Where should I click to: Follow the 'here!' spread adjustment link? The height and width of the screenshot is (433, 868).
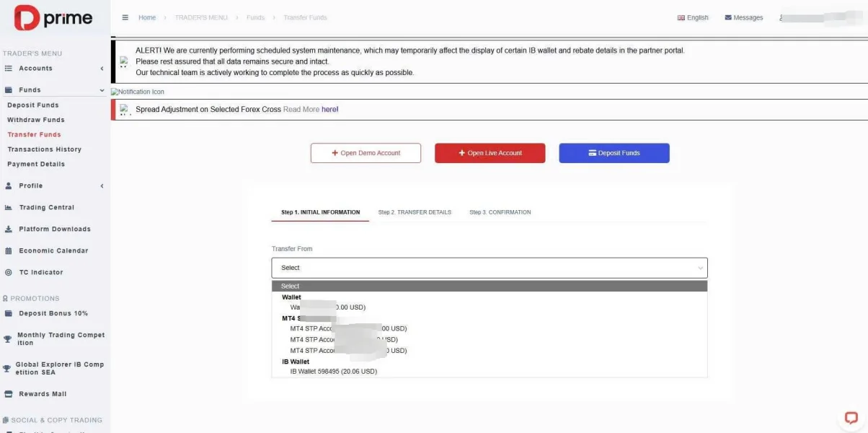click(x=330, y=109)
